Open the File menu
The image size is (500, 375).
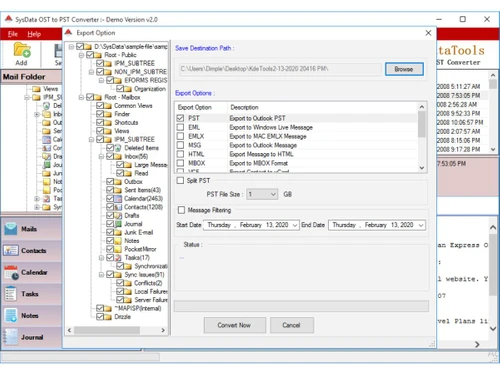coord(13,34)
